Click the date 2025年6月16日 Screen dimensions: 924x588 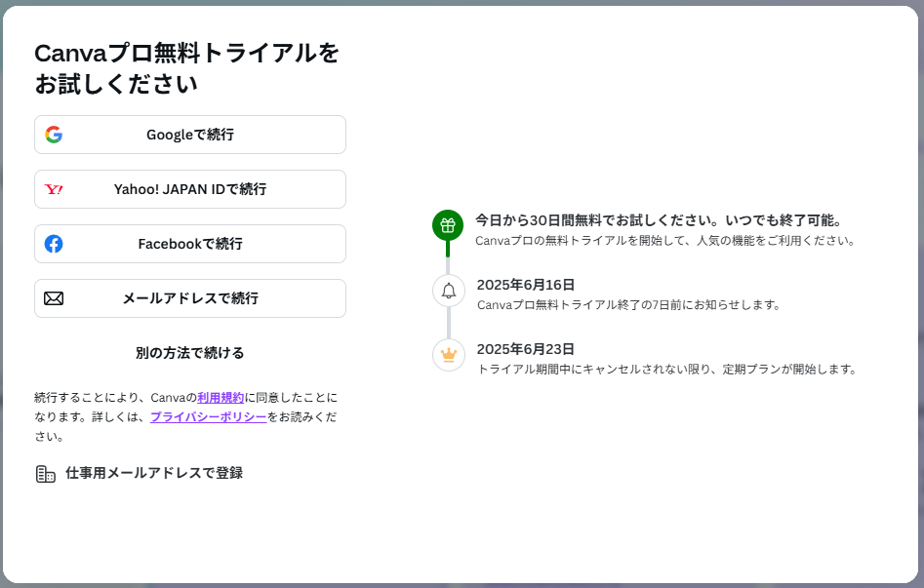[526, 285]
